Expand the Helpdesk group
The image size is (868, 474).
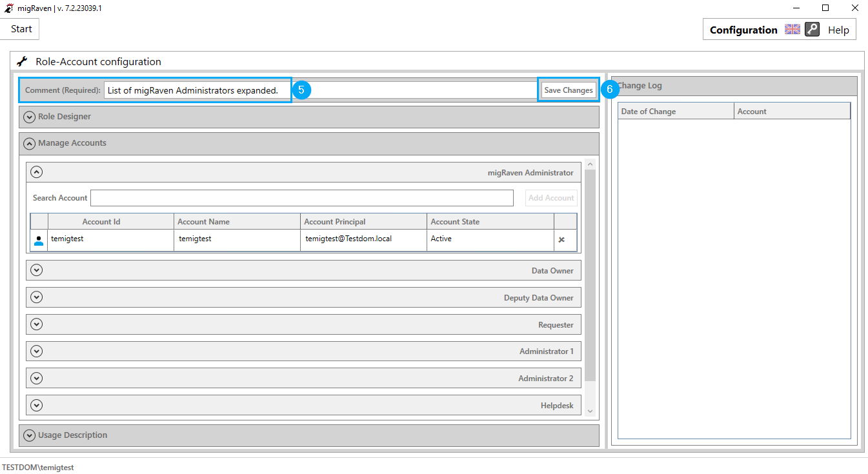(37, 405)
